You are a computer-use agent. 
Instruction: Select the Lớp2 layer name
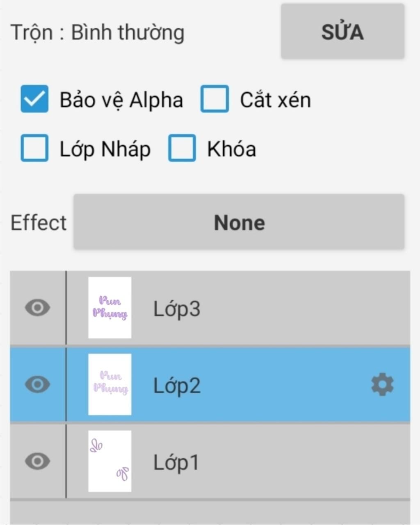[x=177, y=386]
